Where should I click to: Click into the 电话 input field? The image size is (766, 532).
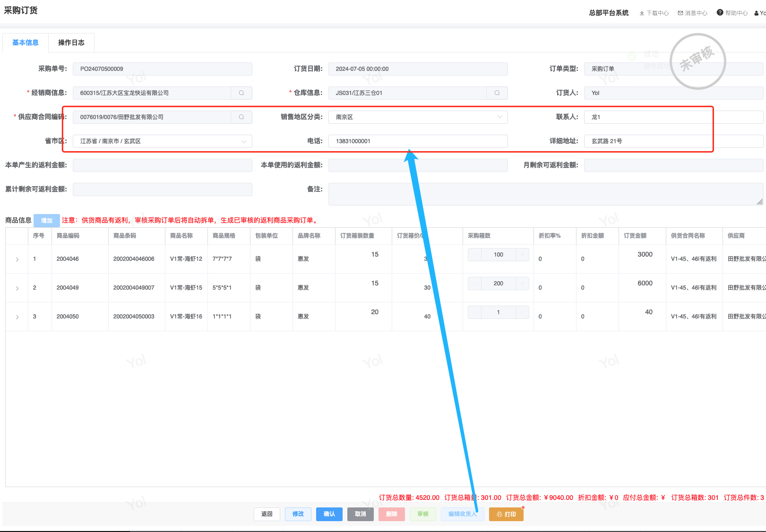tap(418, 141)
